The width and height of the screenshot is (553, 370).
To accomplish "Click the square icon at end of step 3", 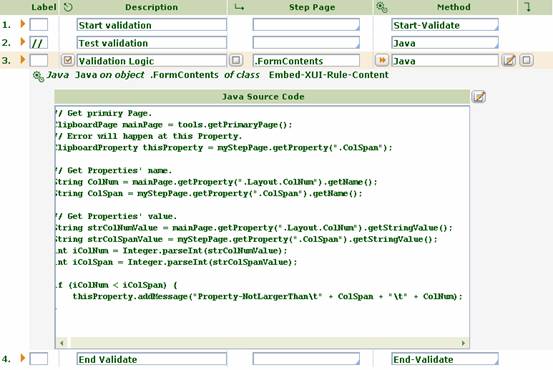I will 526,60.
